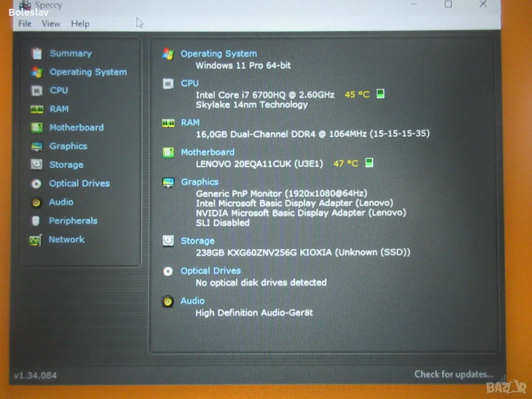This screenshot has width=532, height=399.
Task: Click the Motherboard icon in summary panel
Action: 168,153
